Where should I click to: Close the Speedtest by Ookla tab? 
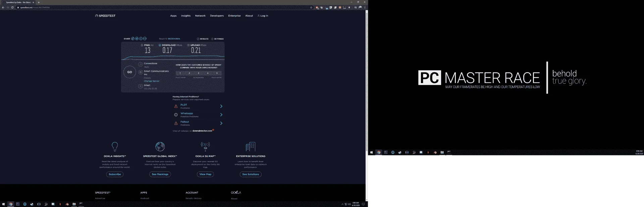tap(33, 2)
